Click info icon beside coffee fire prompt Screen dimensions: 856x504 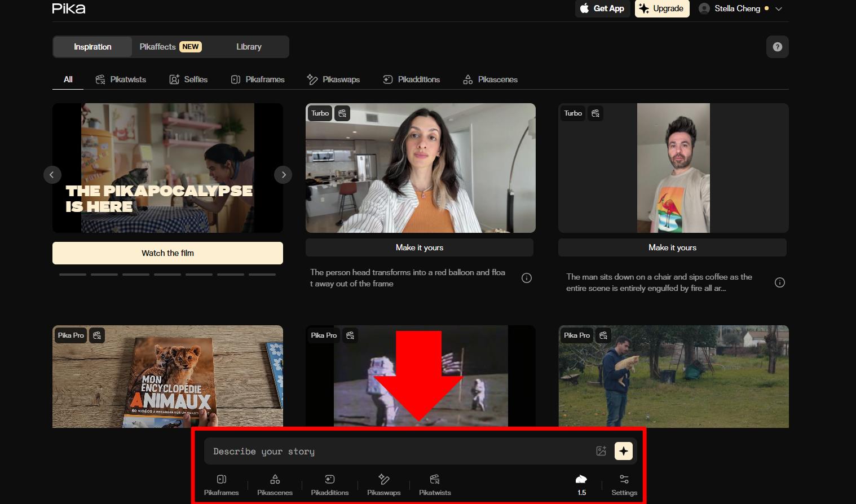pos(780,282)
